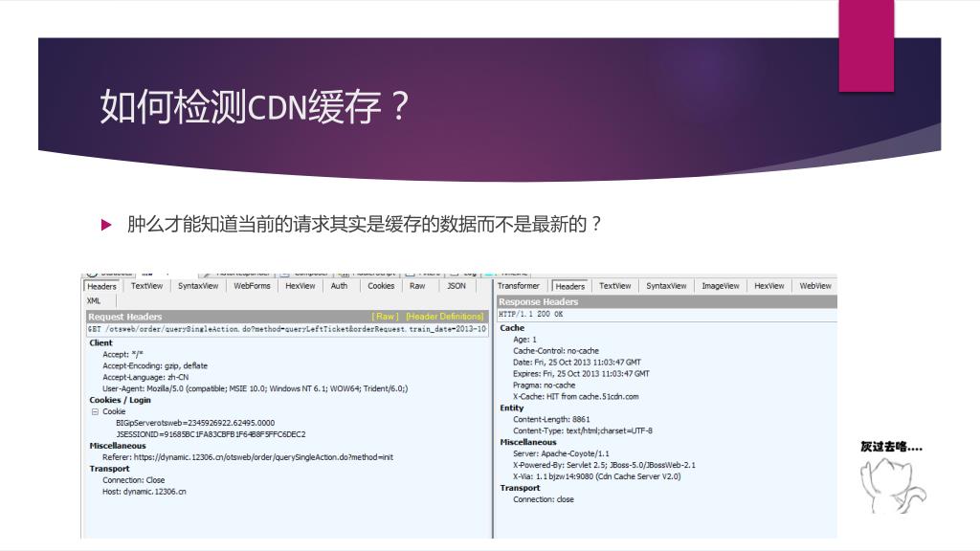Open the response TextView tab
The image size is (980, 551).
(x=615, y=285)
